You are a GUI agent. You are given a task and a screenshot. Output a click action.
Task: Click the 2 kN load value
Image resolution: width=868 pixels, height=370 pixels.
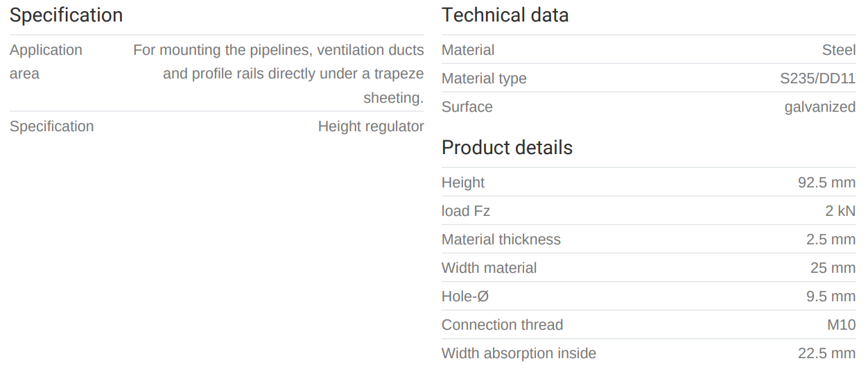coord(840,211)
